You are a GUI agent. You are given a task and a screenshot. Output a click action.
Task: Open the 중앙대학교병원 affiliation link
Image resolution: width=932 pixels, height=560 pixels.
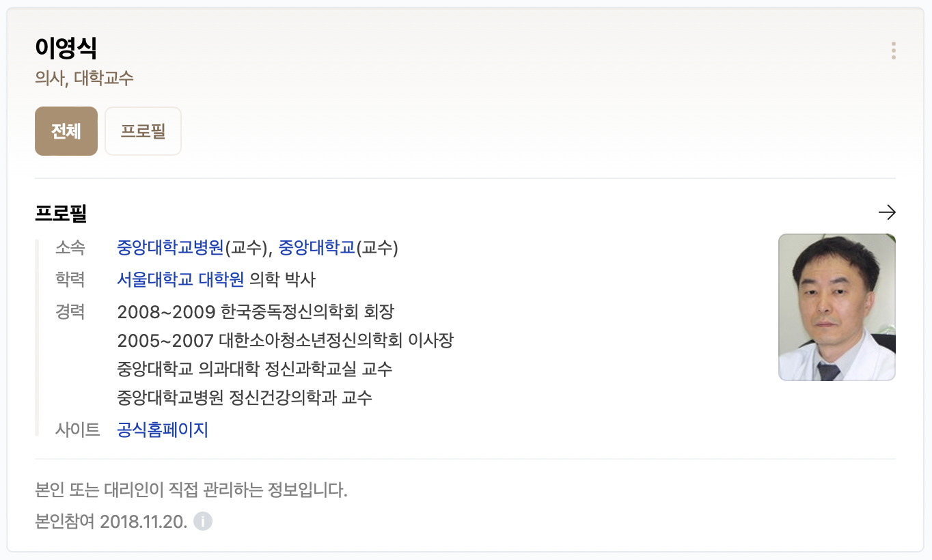(171, 247)
